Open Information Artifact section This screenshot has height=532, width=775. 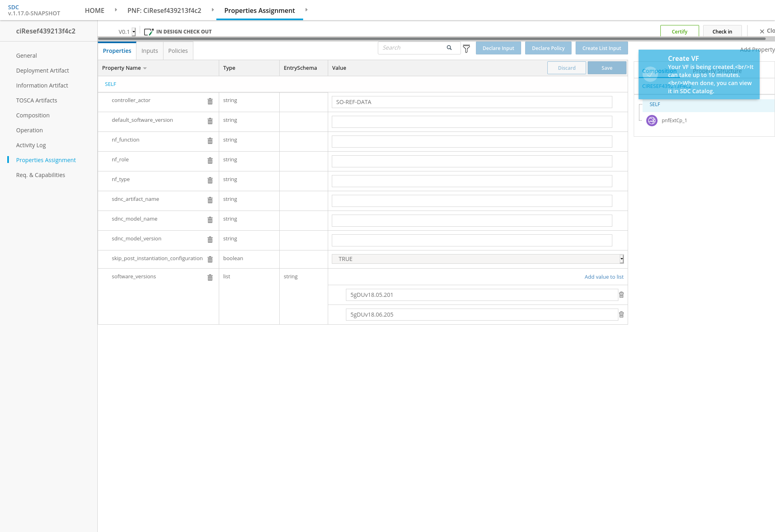(x=42, y=86)
